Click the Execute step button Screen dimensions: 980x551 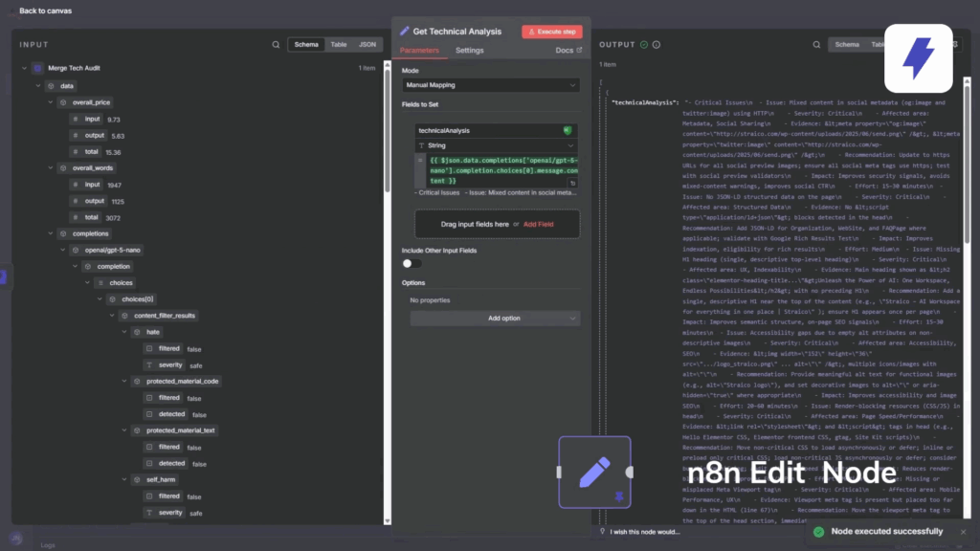coord(551,32)
